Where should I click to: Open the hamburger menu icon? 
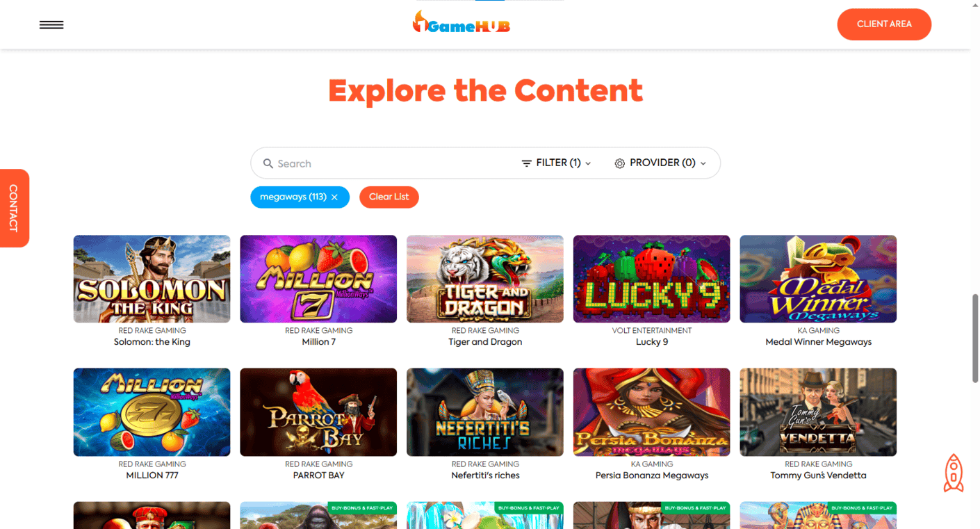click(51, 25)
